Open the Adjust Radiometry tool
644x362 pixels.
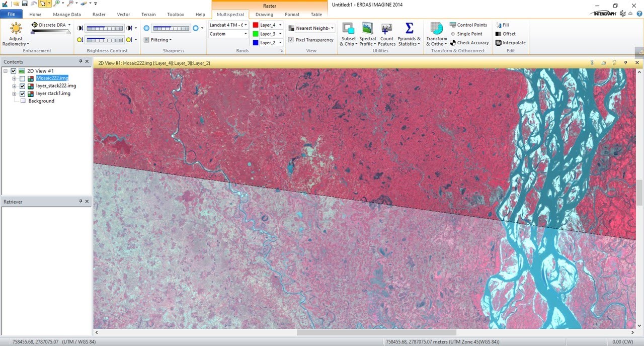[16, 34]
